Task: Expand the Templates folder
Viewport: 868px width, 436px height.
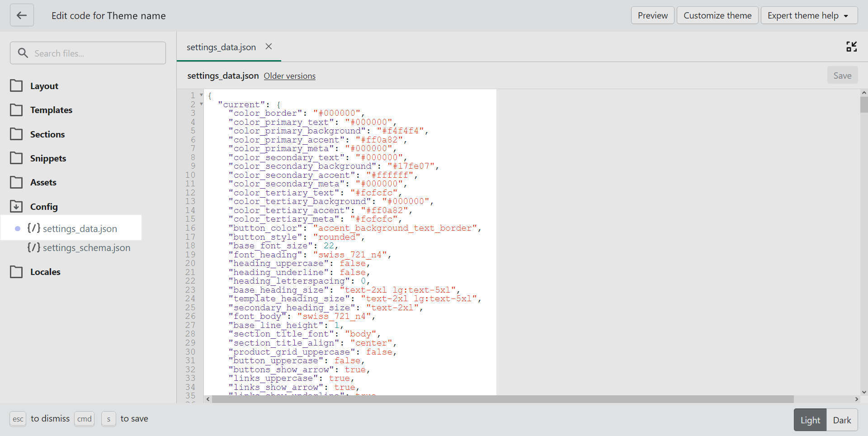Action: pos(51,110)
